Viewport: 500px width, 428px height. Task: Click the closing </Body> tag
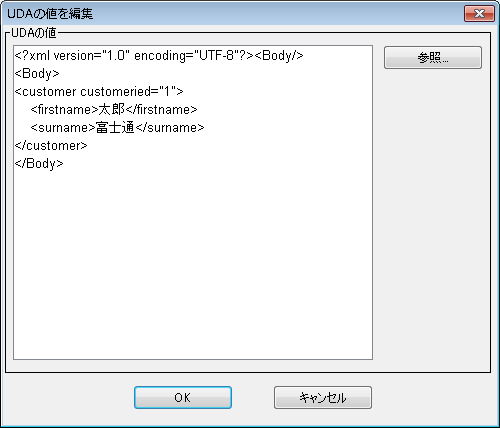tap(39, 164)
